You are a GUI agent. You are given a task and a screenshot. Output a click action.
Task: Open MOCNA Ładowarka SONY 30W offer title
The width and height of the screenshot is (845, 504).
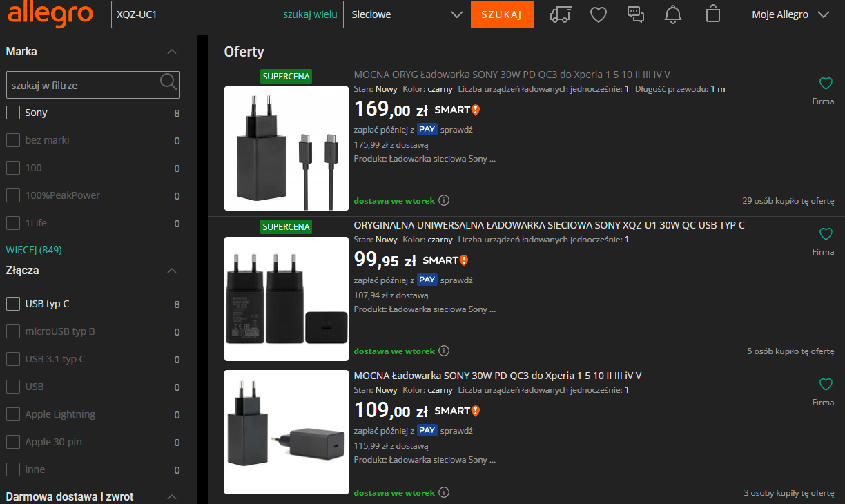click(x=498, y=376)
